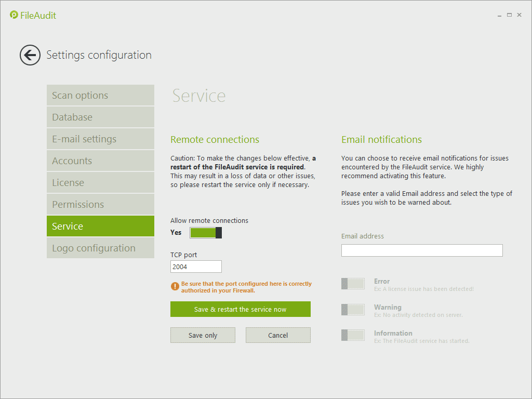Click the FileAudit logo icon

14,15
